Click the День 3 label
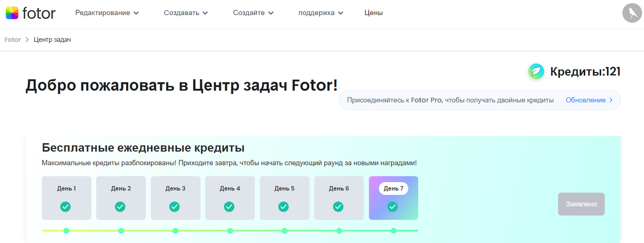The width and height of the screenshot is (644, 243). (175, 189)
